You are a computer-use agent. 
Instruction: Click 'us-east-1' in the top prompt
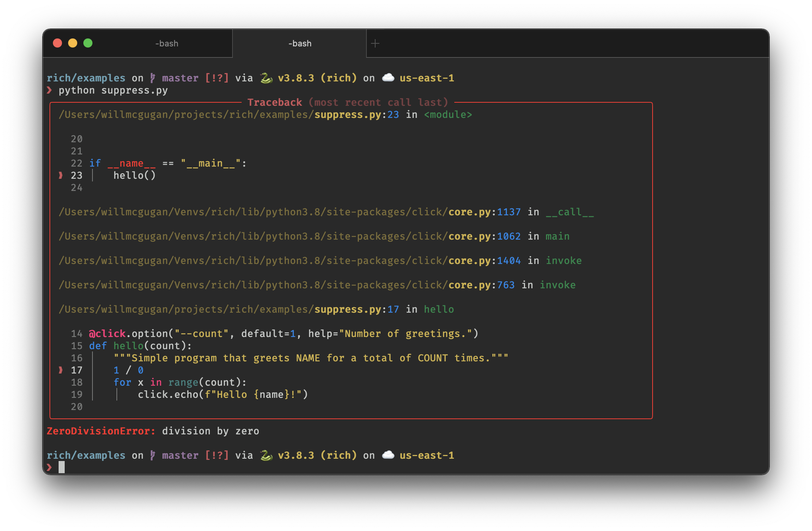pos(427,78)
